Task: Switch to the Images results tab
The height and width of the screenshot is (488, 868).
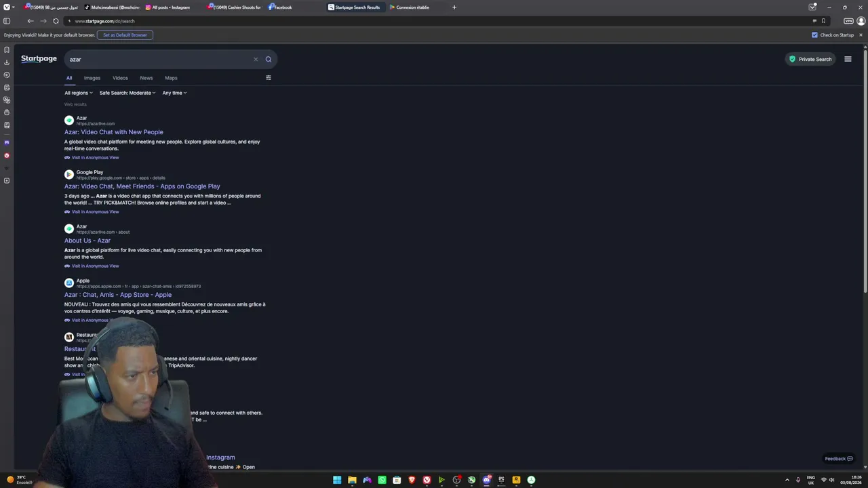Action: pyautogui.click(x=92, y=78)
